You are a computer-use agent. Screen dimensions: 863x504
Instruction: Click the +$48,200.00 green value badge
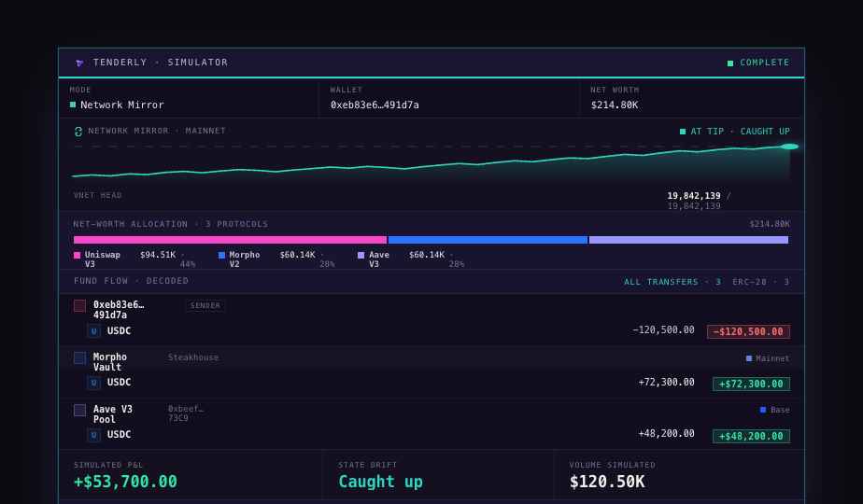click(x=751, y=436)
